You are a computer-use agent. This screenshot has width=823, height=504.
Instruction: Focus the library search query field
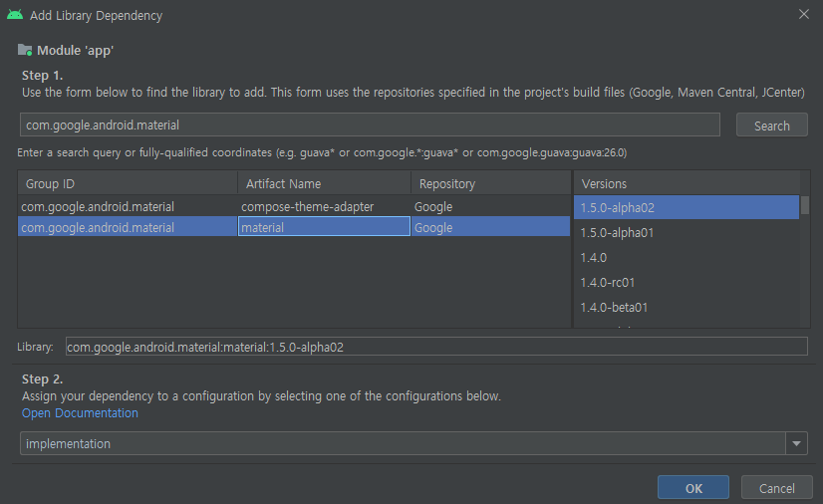coord(370,125)
